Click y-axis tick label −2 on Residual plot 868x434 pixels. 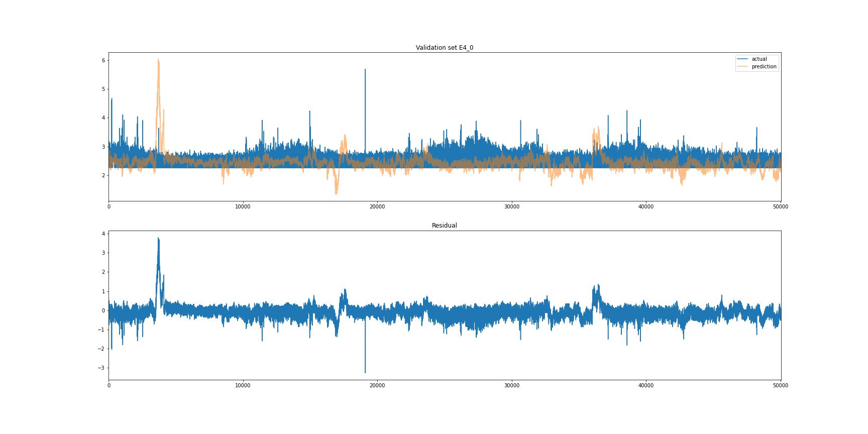102,349
